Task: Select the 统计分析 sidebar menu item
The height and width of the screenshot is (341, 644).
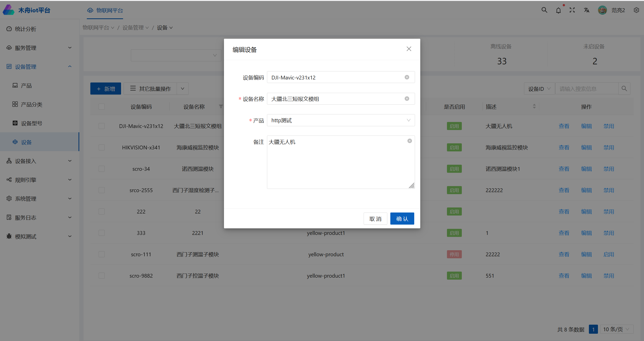Action: [x=25, y=29]
